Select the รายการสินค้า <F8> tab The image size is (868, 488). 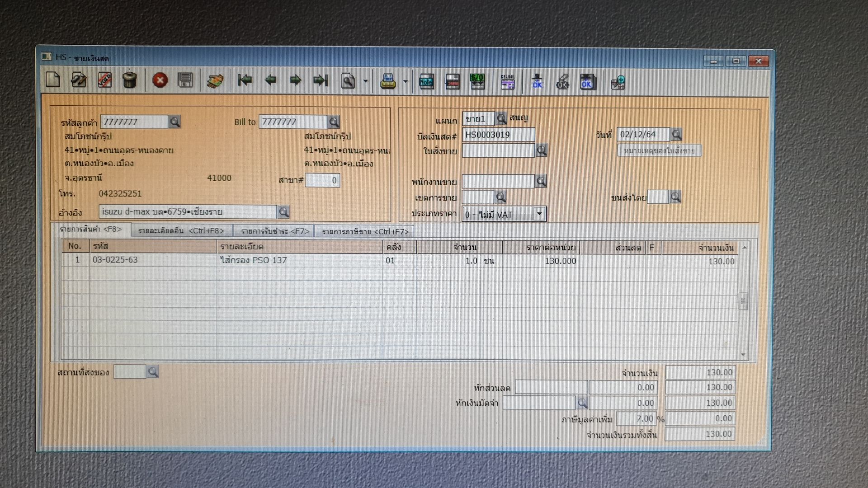pyautogui.click(x=91, y=230)
